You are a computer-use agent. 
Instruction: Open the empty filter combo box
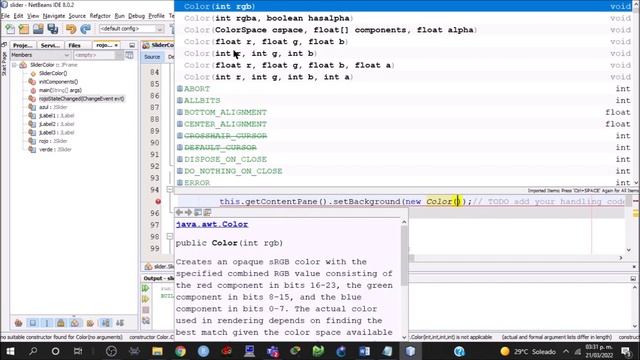coord(98,55)
